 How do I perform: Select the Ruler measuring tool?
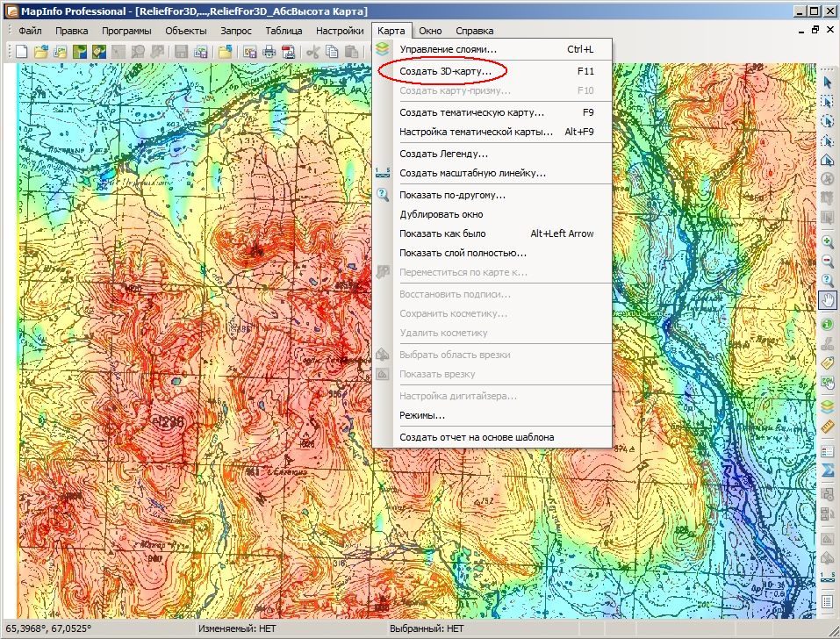[x=827, y=427]
